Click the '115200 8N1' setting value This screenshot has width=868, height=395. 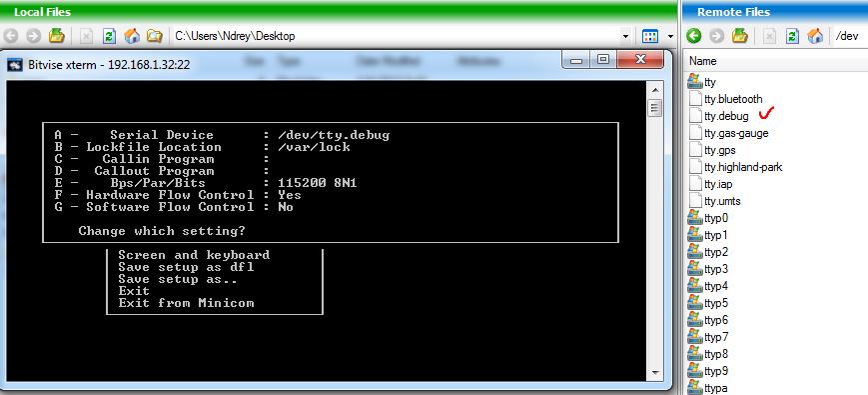click(318, 183)
